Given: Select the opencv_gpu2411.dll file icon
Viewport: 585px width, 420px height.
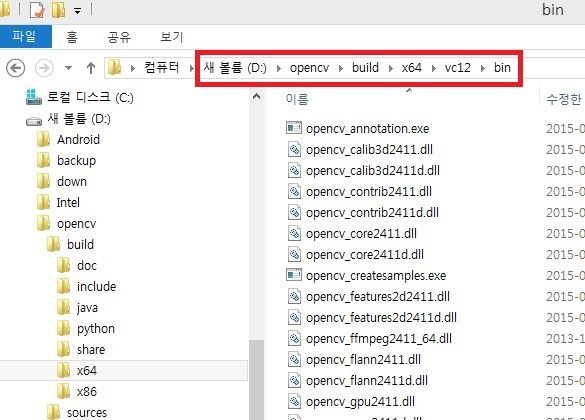Looking at the screenshot, I should 294,401.
